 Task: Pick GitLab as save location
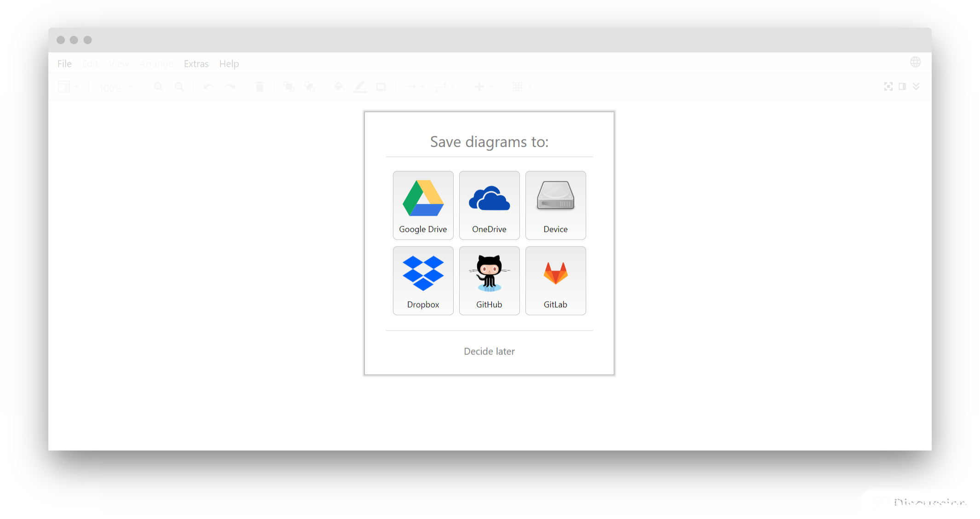pos(555,280)
